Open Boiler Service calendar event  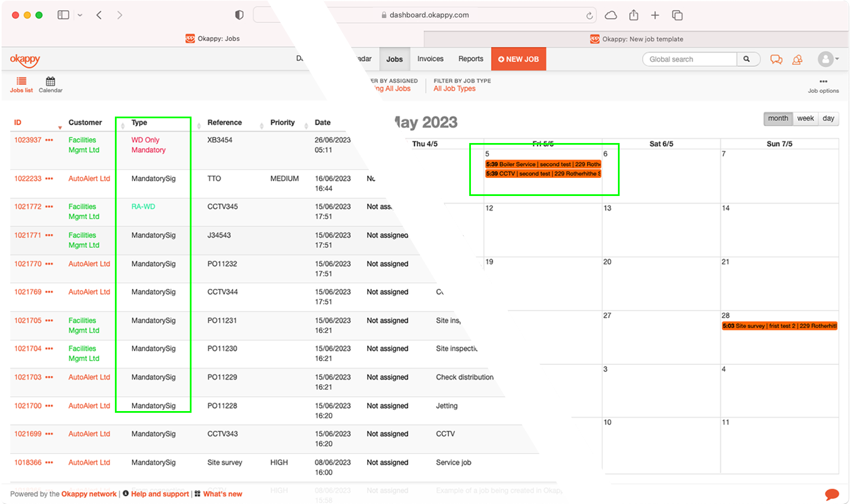pos(543,164)
